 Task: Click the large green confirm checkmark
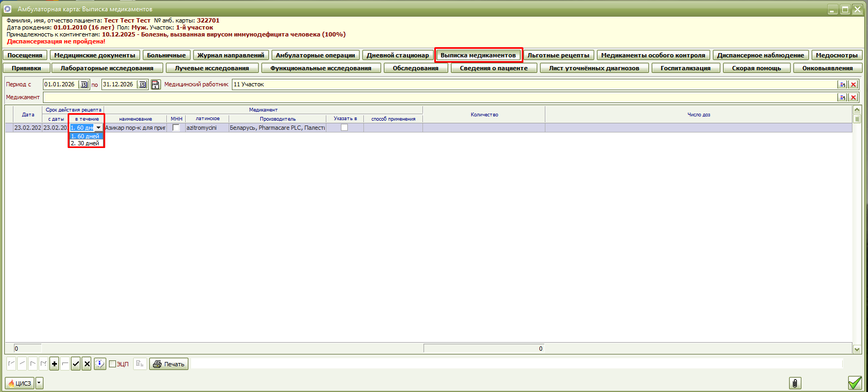pos(855,383)
